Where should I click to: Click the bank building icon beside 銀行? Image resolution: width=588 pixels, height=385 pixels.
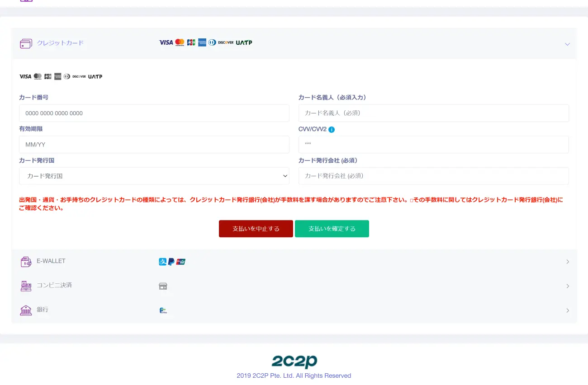tap(26, 310)
